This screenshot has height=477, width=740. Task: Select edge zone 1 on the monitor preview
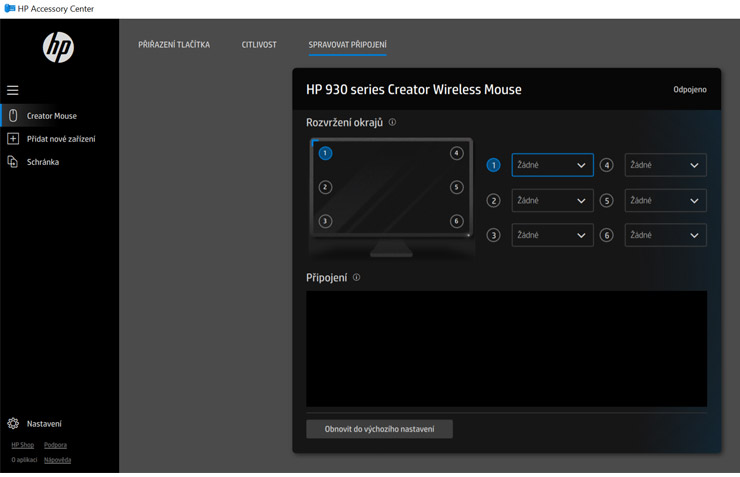(x=325, y=153)
